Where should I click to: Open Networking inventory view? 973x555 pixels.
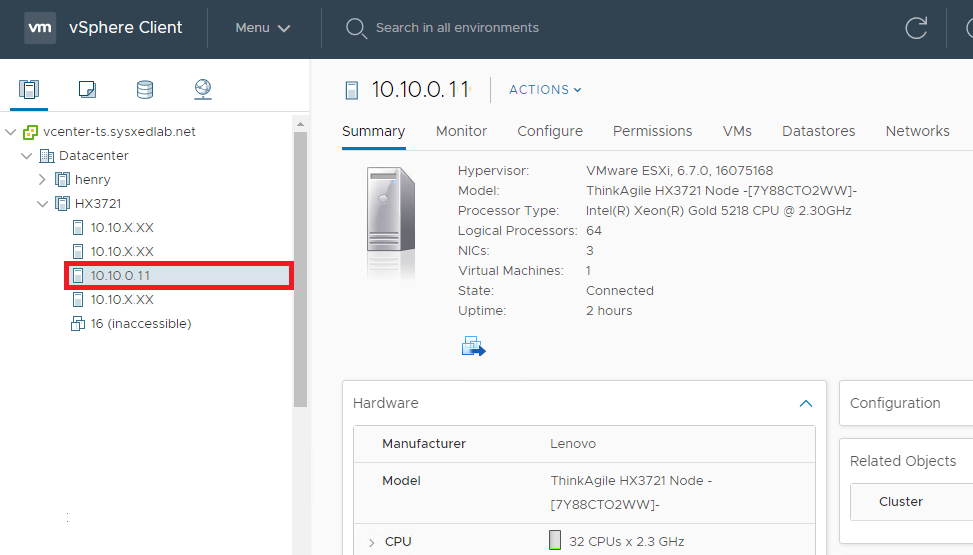[x=203, y=89]
